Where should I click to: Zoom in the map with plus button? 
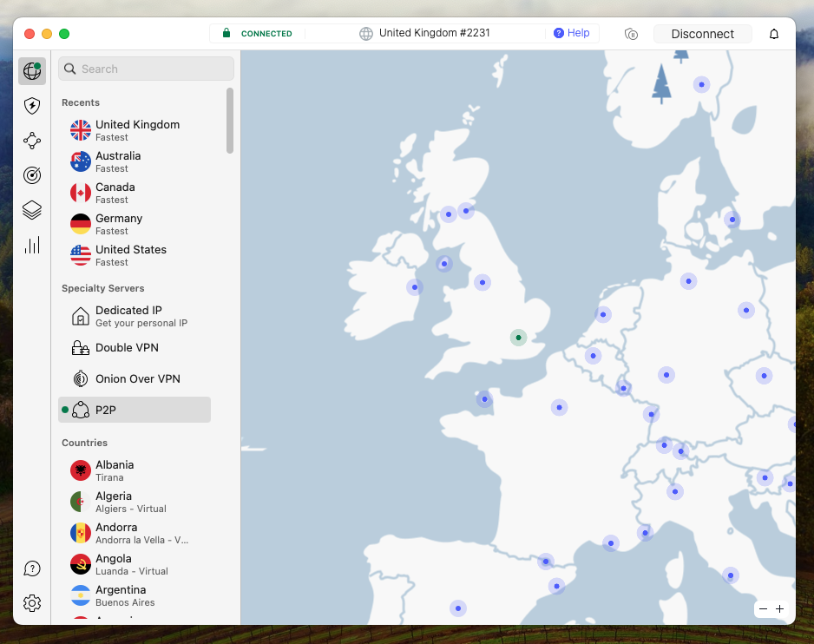click(780, 608)
